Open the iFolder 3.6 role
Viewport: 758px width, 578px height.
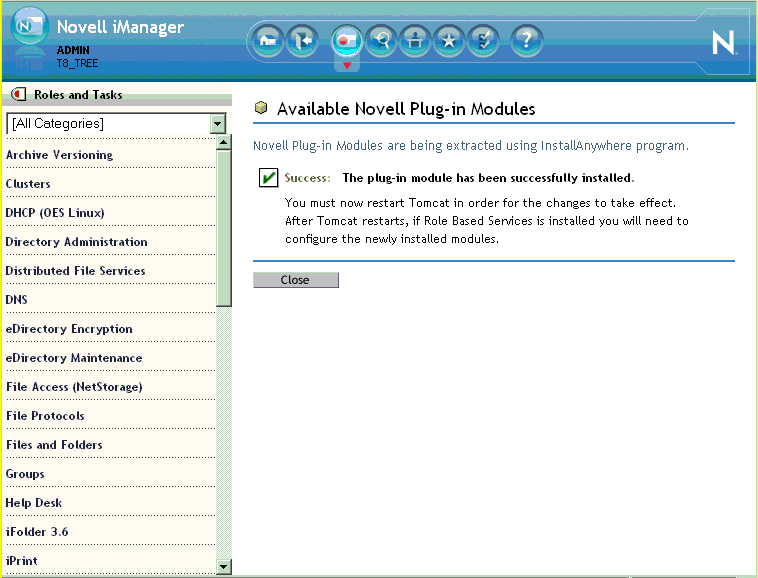pyautogui.click(x=37, y=532)
